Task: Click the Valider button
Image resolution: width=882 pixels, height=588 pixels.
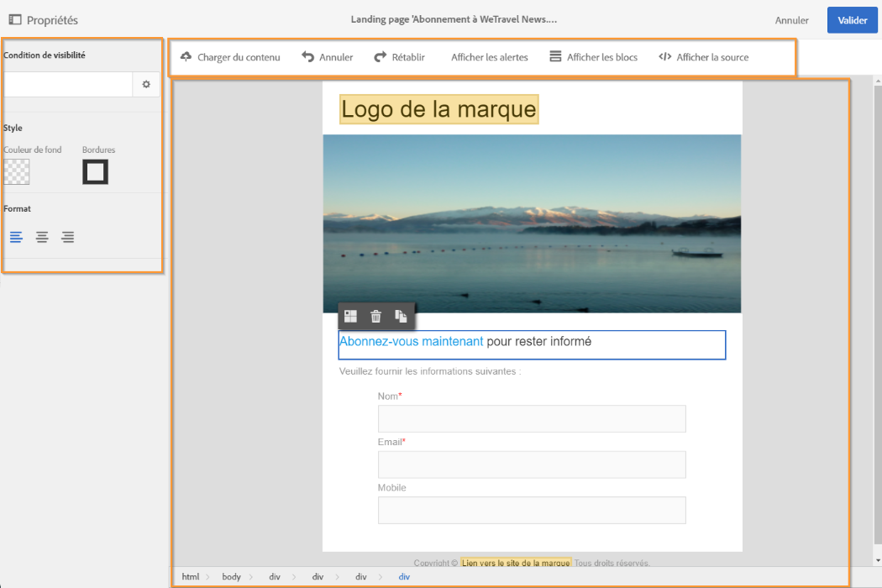Action: pos(853,20)
